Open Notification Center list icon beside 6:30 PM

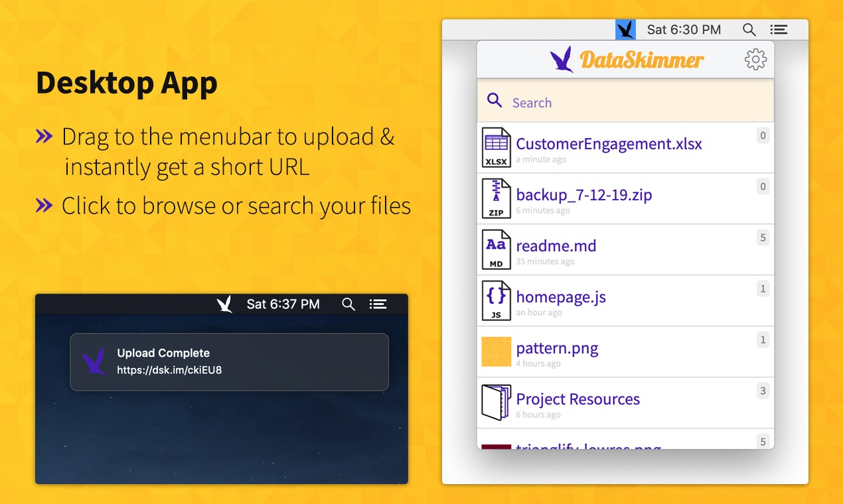point(779,29)
